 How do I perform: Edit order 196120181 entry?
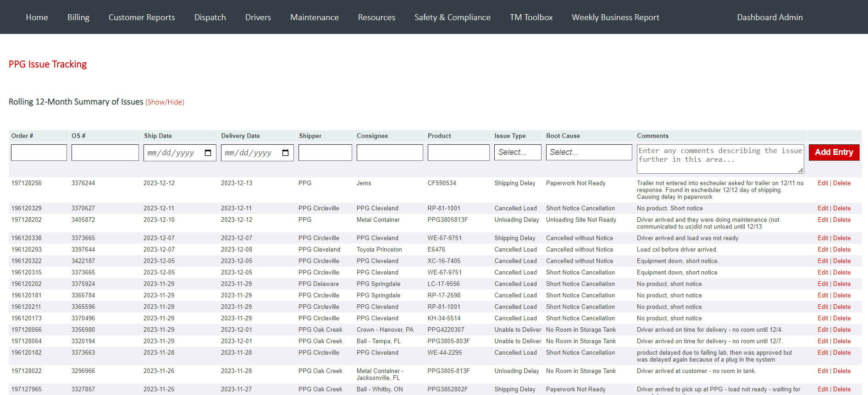tap(823, 295)
